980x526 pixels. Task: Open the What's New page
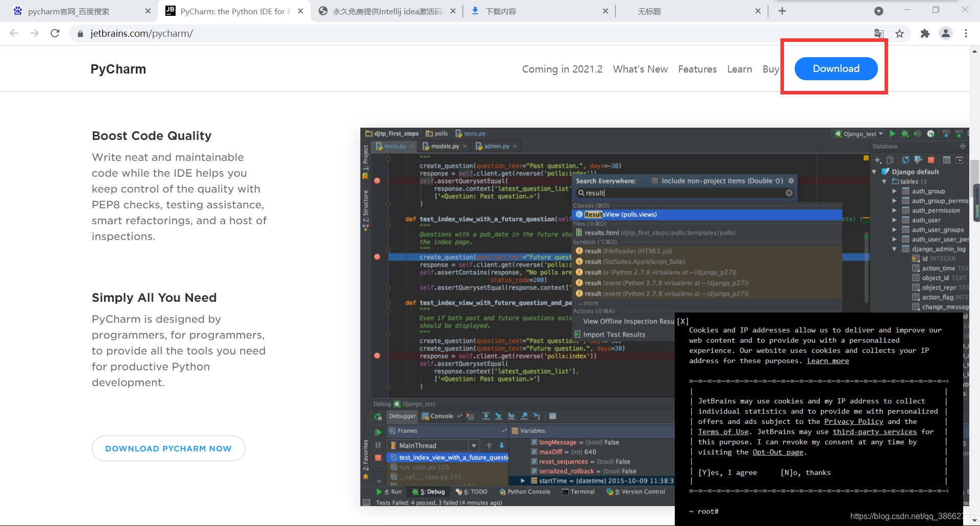tap(640, 69)
